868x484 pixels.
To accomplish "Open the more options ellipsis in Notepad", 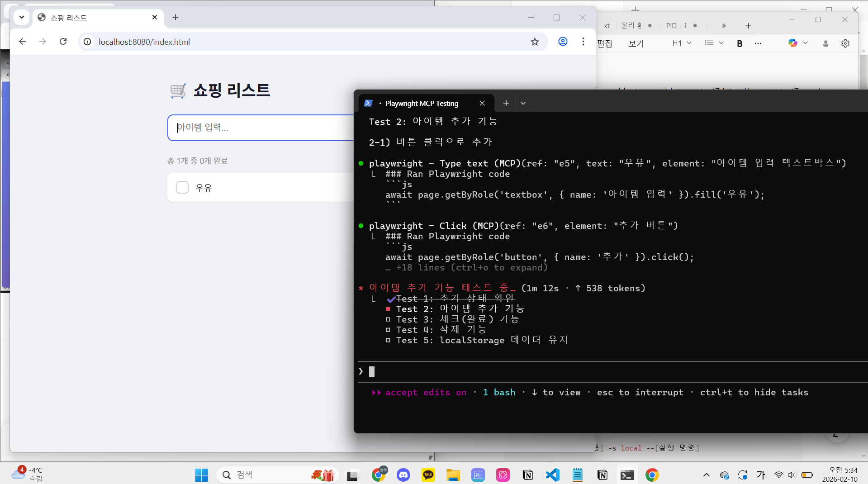I will tap(758, 43).
